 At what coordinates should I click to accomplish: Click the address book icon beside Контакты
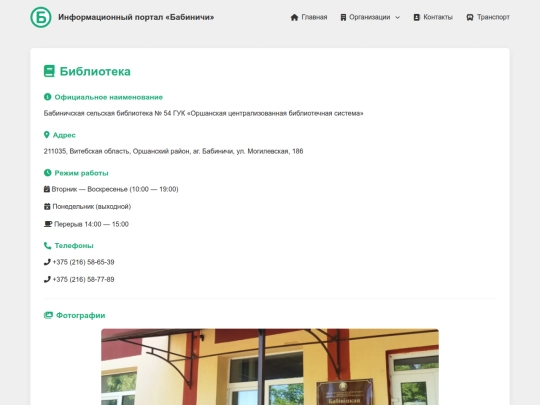(x=416, y=17)
